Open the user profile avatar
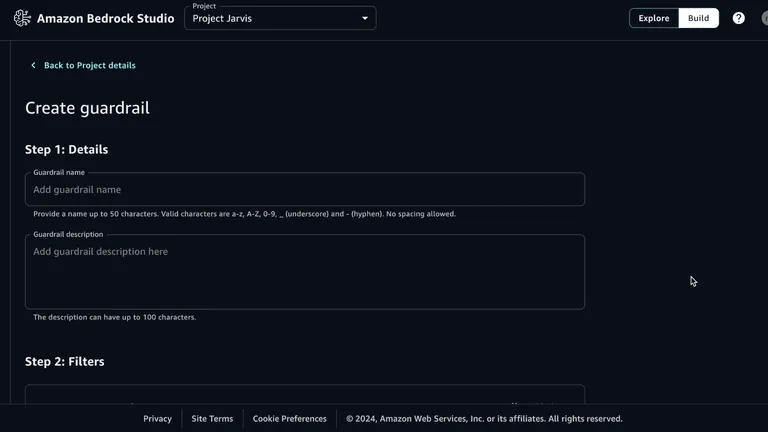The height and width of the screenshot is (432, 768). 764,18
